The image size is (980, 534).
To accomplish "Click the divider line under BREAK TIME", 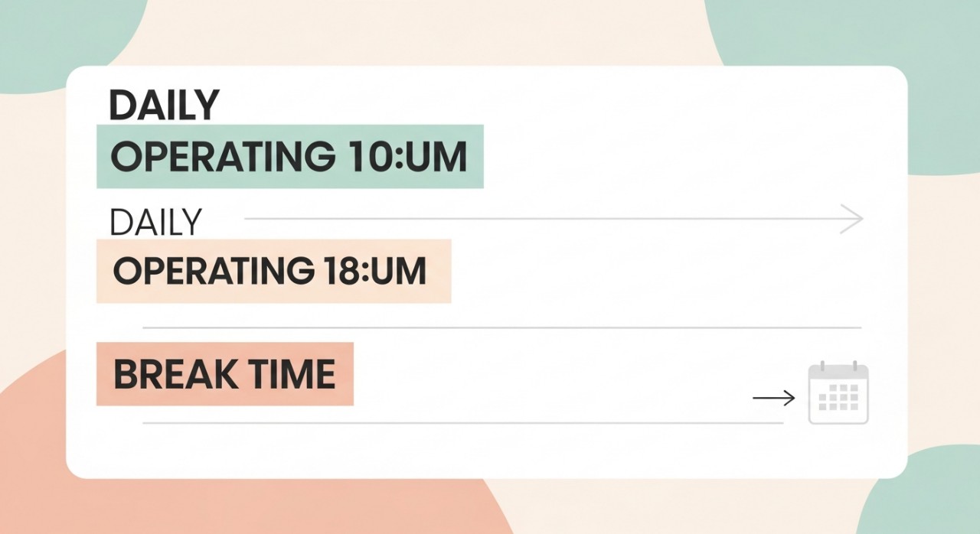I will coord(459,422).
